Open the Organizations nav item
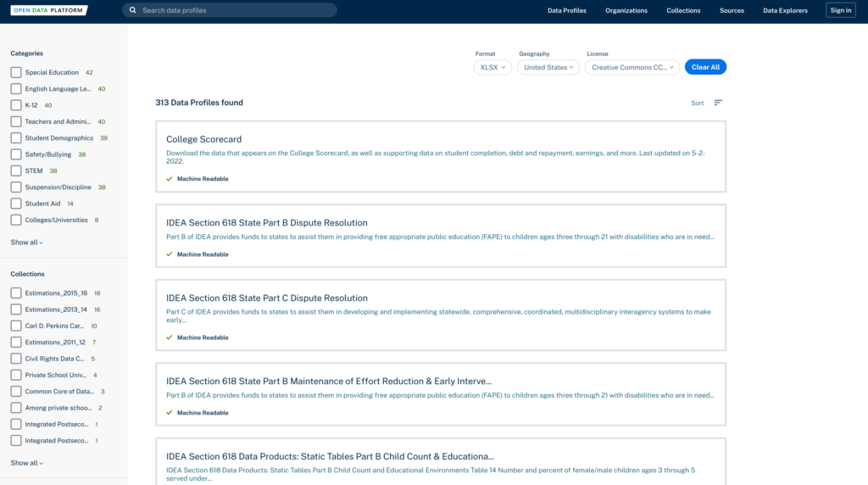Image resolution: width=868 pixels, height=485 pixels. (x=626, y=10)
